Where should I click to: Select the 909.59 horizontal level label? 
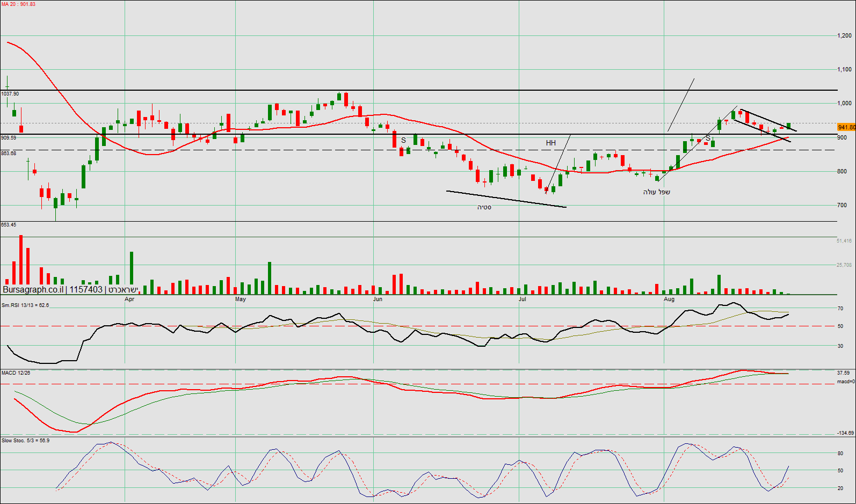point(9,138)
